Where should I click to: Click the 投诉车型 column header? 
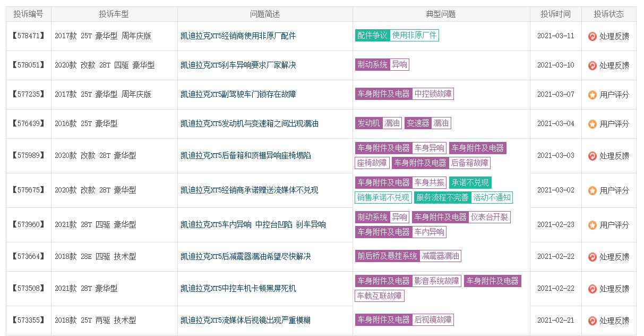(114, 14)
